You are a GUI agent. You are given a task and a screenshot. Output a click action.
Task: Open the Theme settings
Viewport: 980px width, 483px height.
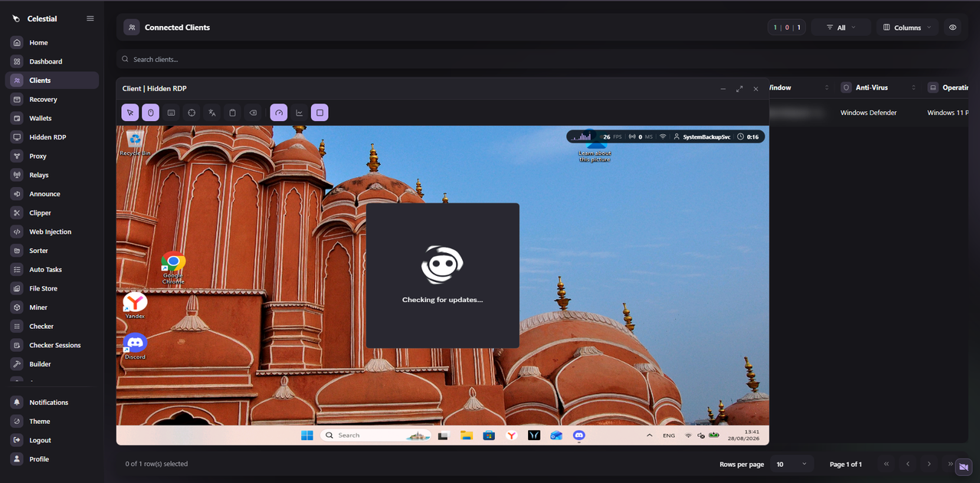[x=52, y=422]
